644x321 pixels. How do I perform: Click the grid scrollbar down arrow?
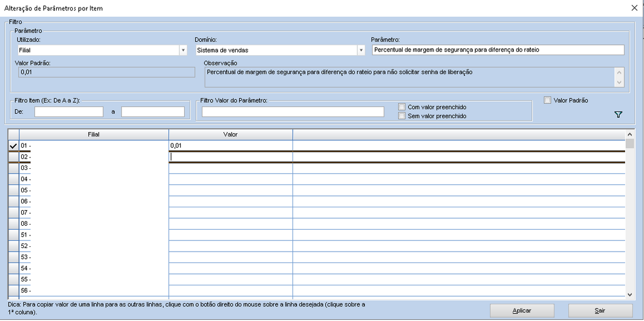coord(630,294)
